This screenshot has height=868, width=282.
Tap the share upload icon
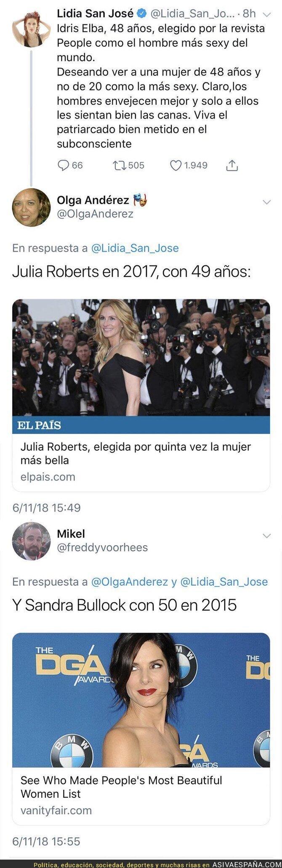pyautogui.click(x=232, y=165)
